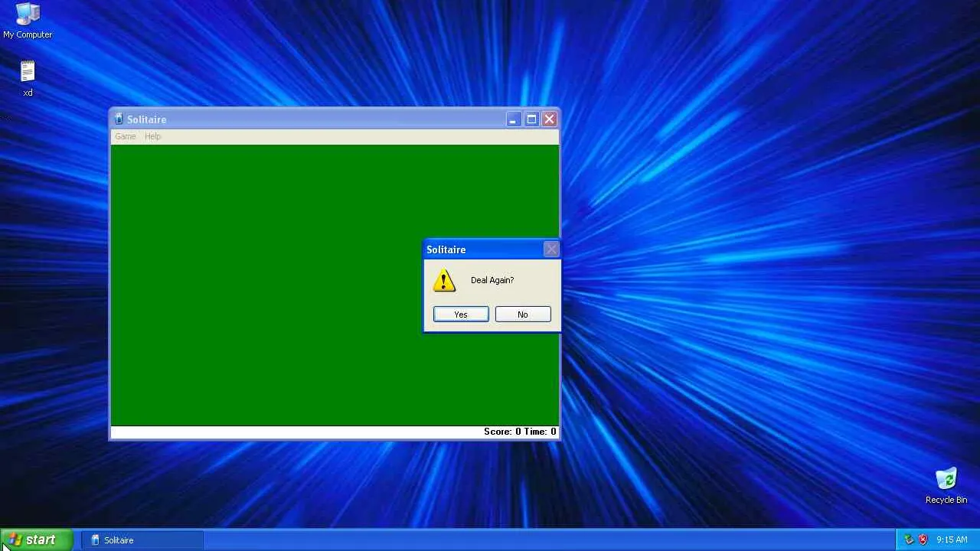Select the "Deal Again?" message text
980x551 pixels.
click(x=492, y=280)
